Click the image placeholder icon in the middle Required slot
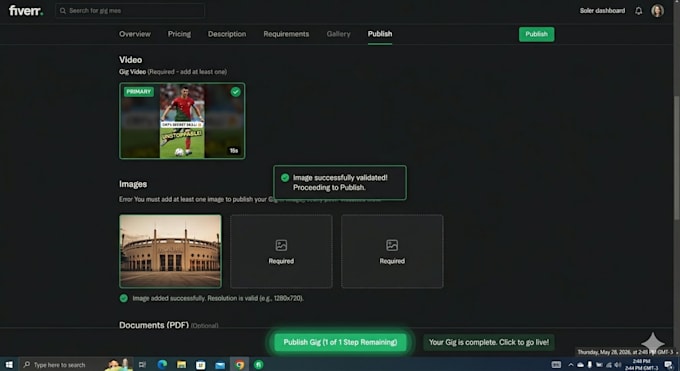Viewport: 680px width, 371px height. point(281,245)
